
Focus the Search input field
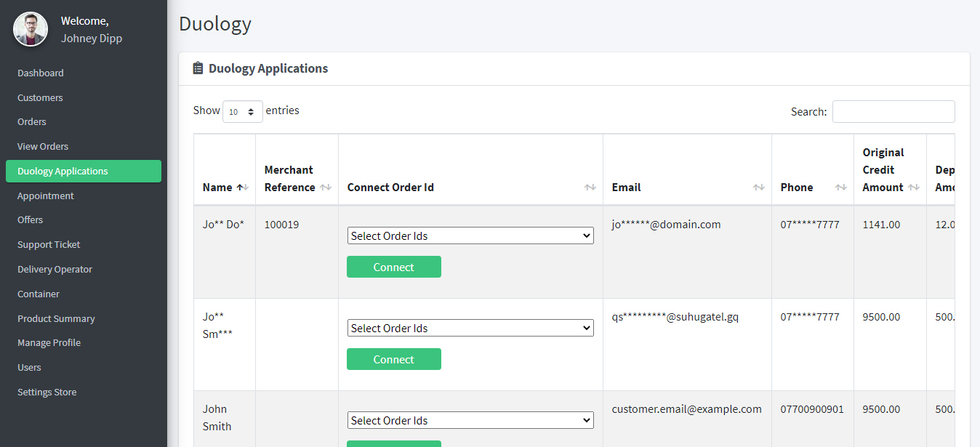[893, 111]
